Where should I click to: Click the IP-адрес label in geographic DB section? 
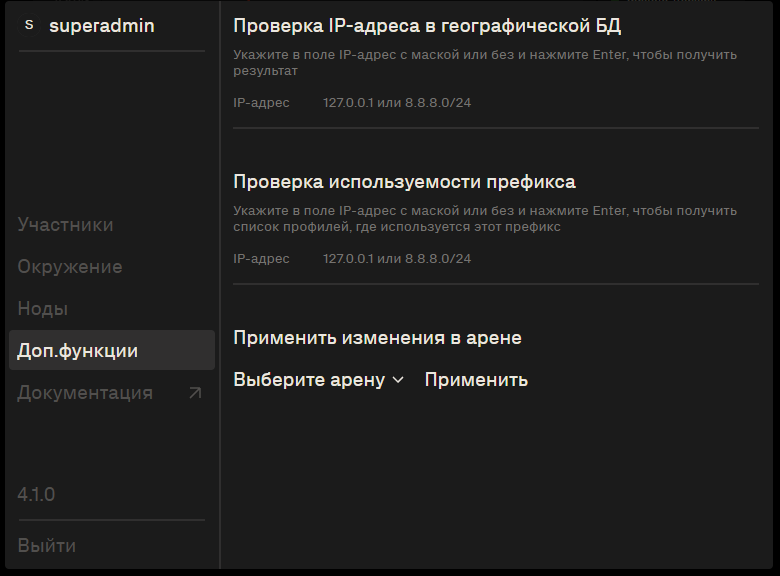point(261,103)
